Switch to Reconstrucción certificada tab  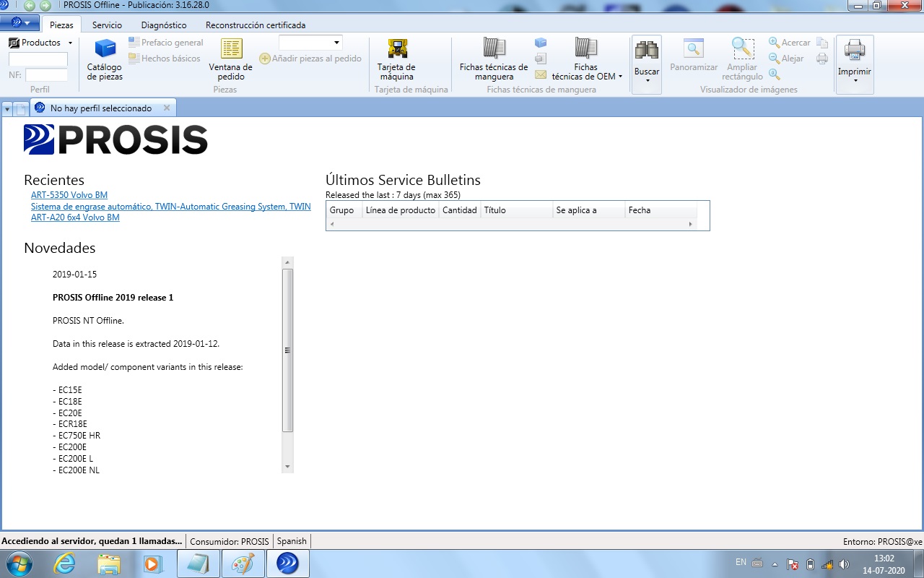pyautogui.click(x=256, y=25)
